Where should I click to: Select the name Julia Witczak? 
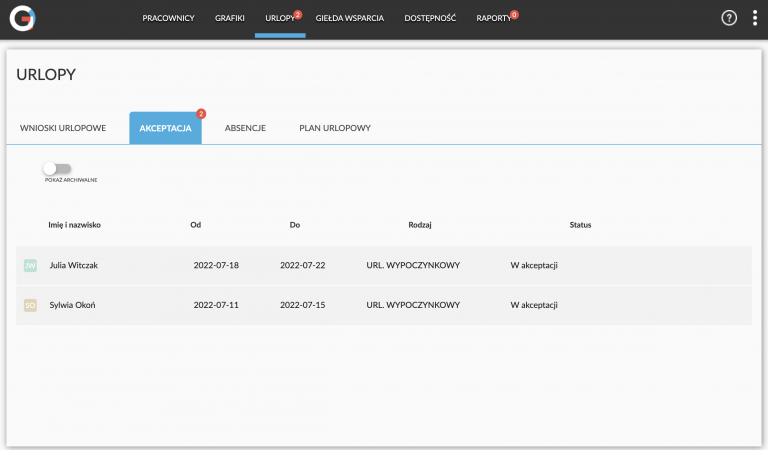(73, 265)
